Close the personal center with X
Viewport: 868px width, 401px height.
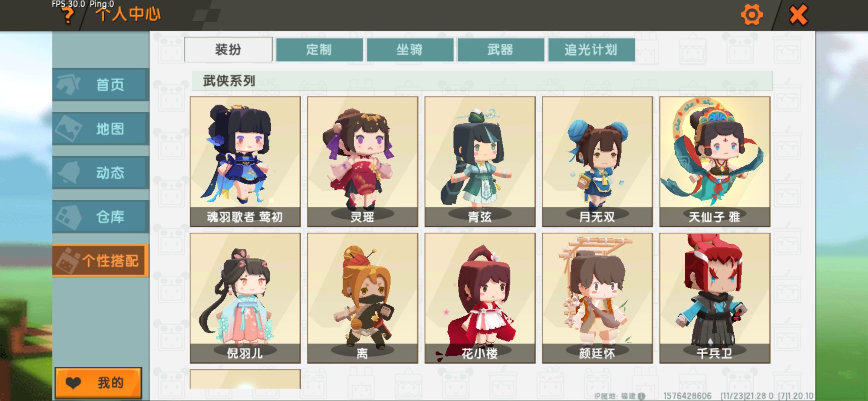(798, 15)
